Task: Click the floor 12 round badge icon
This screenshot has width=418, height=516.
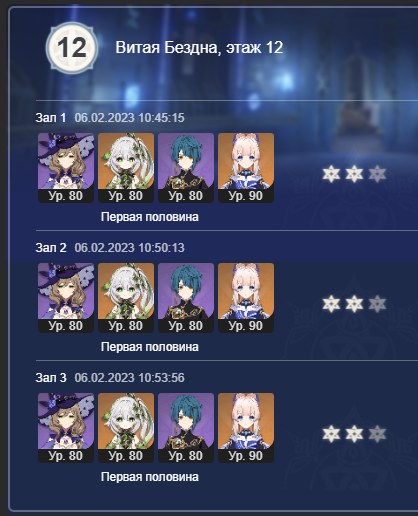Action: tap(72, 48)
